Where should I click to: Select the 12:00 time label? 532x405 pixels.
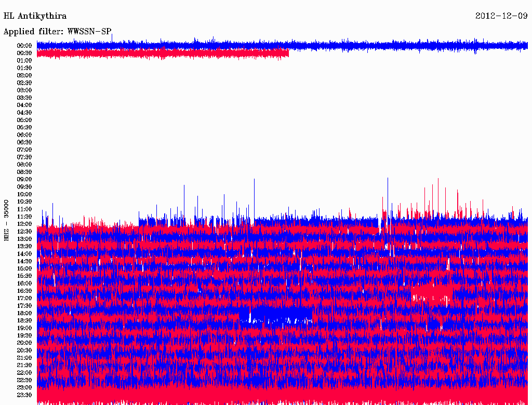[24, 224]
